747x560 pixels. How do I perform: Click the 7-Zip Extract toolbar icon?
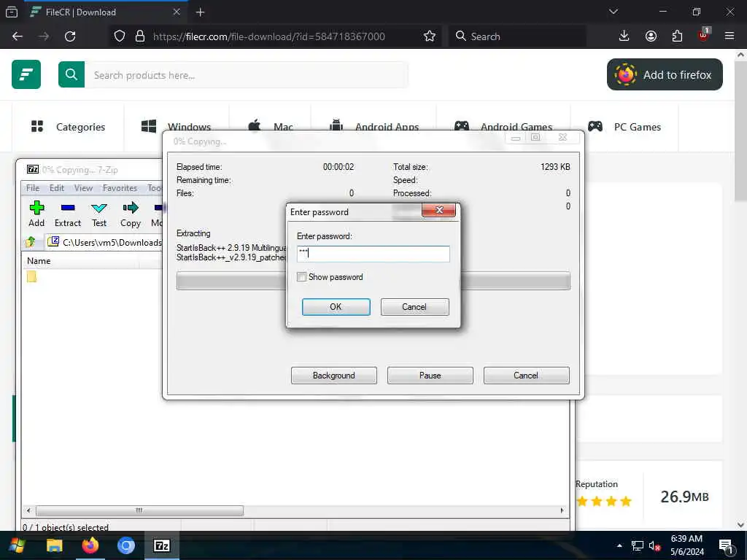coord(68,214)
